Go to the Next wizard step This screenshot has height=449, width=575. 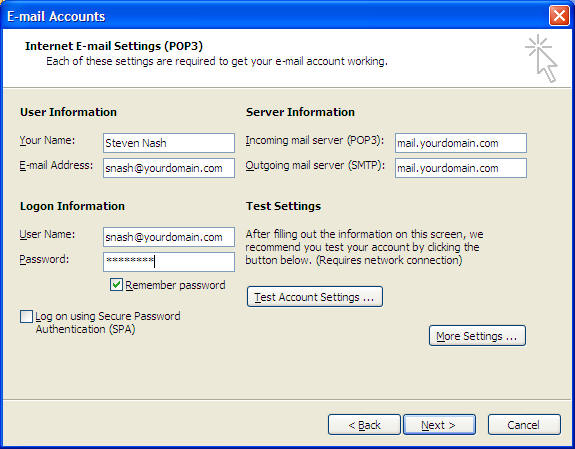coord(439,425)
